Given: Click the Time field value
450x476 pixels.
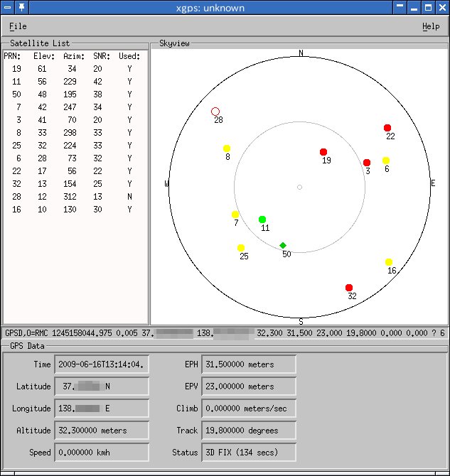Looking at the screenshot, I should click(102, 364).
